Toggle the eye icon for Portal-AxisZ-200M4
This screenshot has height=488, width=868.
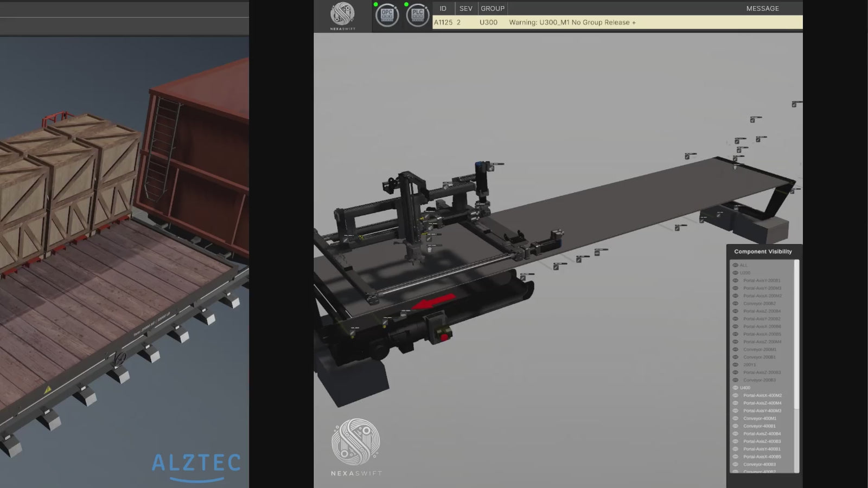click(736, 342)
